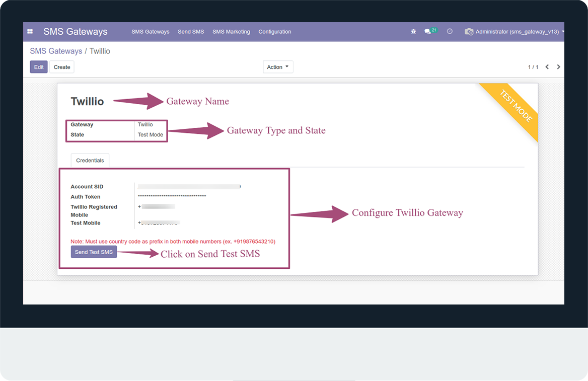Click the Administrator camera avatar icon
588x381 pixels.
[x=469, y=32]
